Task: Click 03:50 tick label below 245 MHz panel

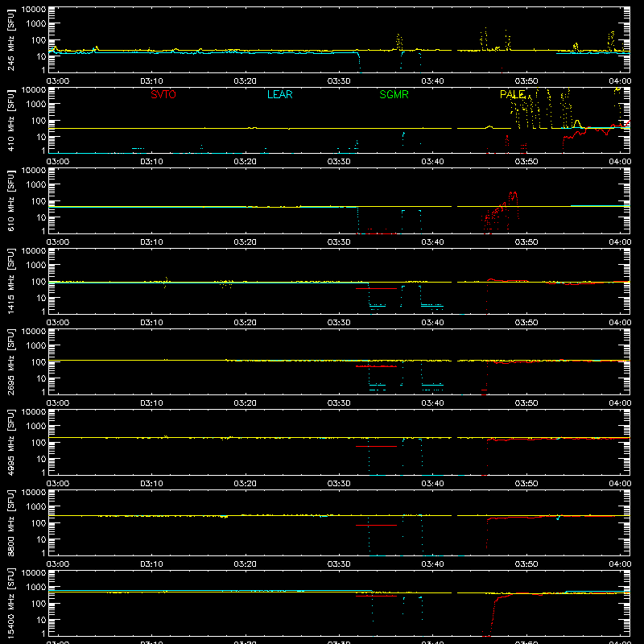Action: point(526,81)
